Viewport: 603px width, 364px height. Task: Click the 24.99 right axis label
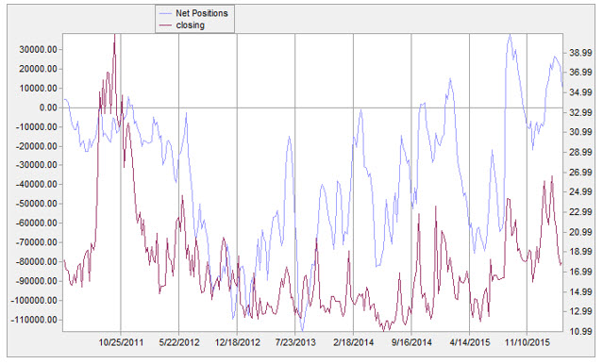580,191
